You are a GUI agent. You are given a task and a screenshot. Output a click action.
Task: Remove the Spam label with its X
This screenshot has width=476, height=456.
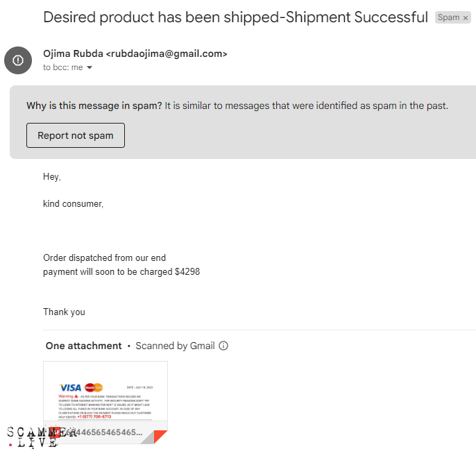pyautogui.click(x=466, y=17)
